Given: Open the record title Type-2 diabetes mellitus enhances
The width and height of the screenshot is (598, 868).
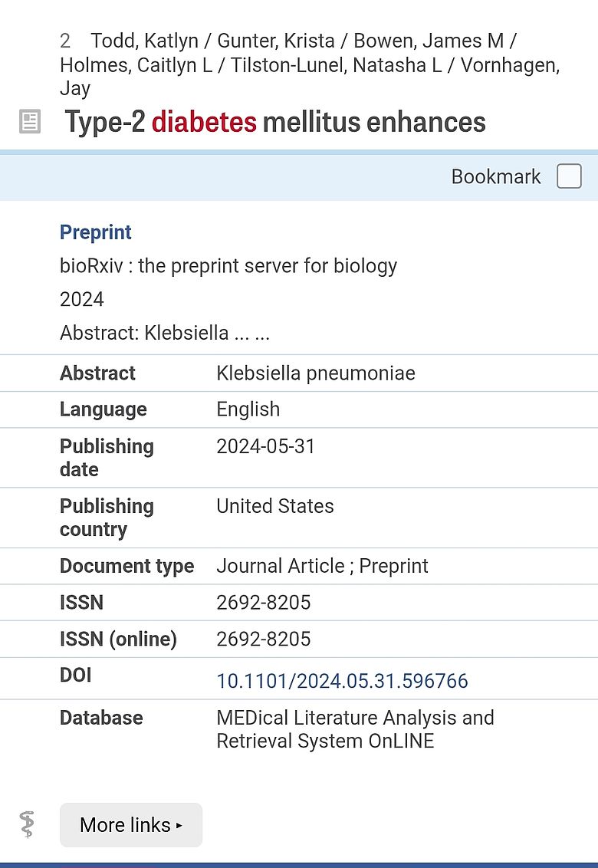Looking at the screenshot, I should pos(274,121).
